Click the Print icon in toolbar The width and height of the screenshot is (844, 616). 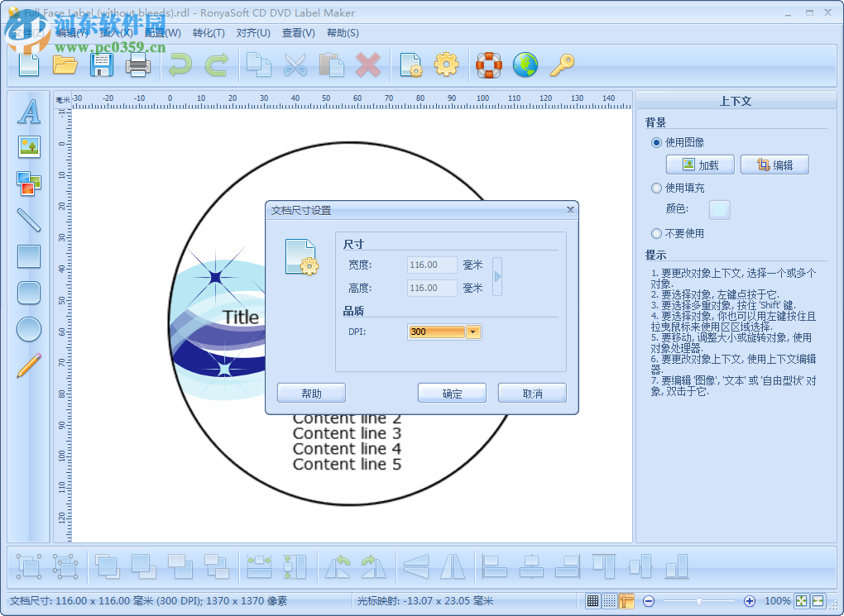click(138, 64)
